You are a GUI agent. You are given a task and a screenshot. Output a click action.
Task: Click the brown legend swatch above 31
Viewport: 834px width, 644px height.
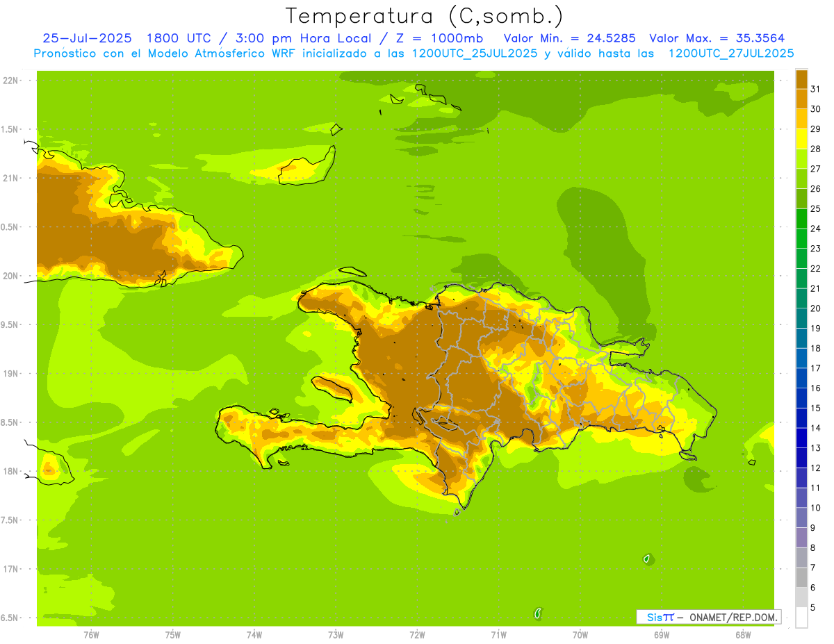coord(801,79)
